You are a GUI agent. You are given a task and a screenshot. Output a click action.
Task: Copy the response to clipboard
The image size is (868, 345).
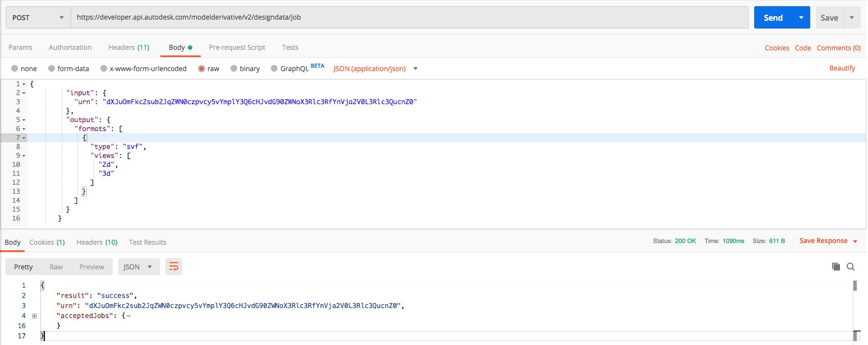coord(836,267)
